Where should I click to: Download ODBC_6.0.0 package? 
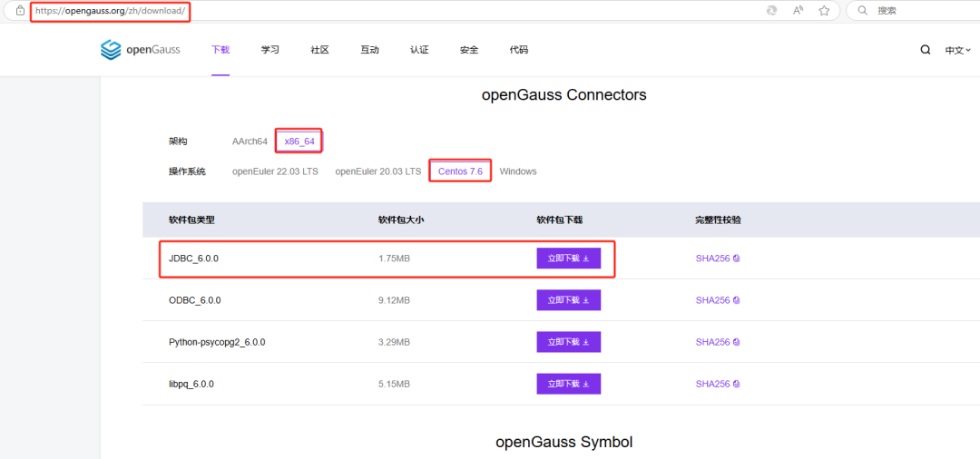tap(569, 300)
